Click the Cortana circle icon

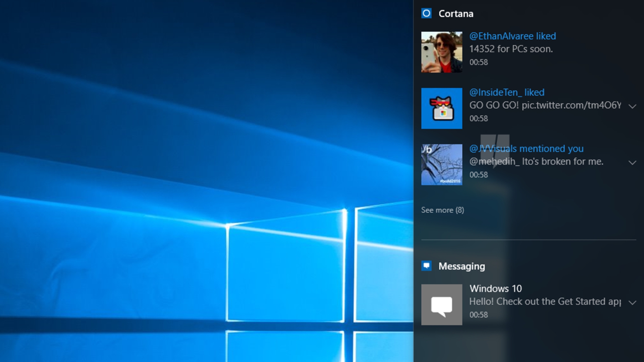[426, 13]
